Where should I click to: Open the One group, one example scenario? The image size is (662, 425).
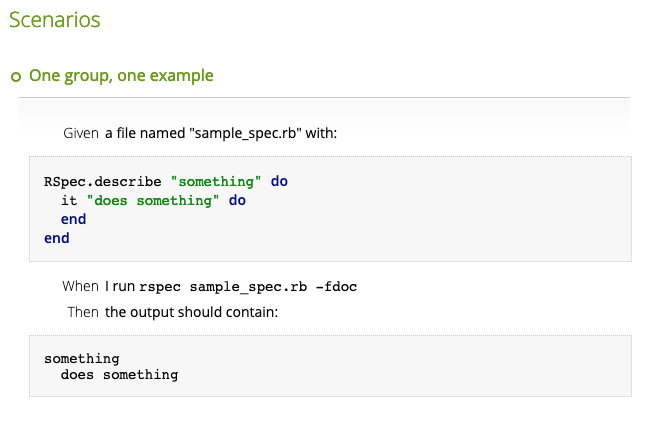point(121,75)
